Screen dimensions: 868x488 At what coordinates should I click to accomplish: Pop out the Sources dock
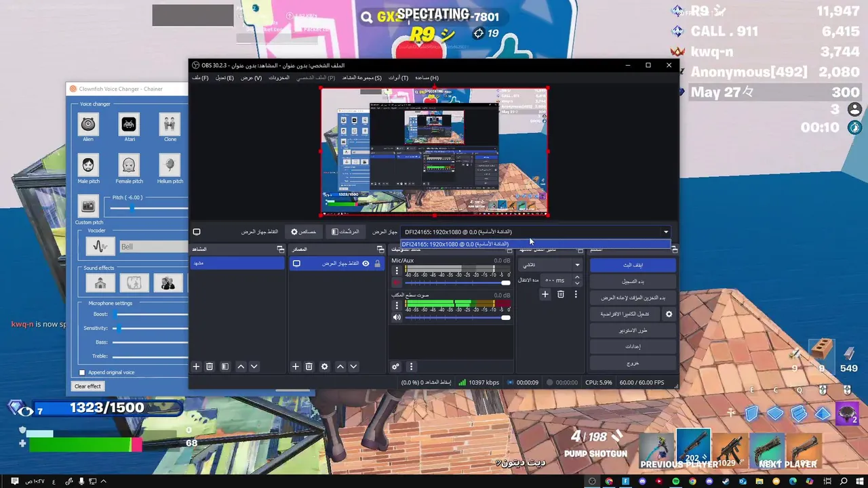pos(380,249)
